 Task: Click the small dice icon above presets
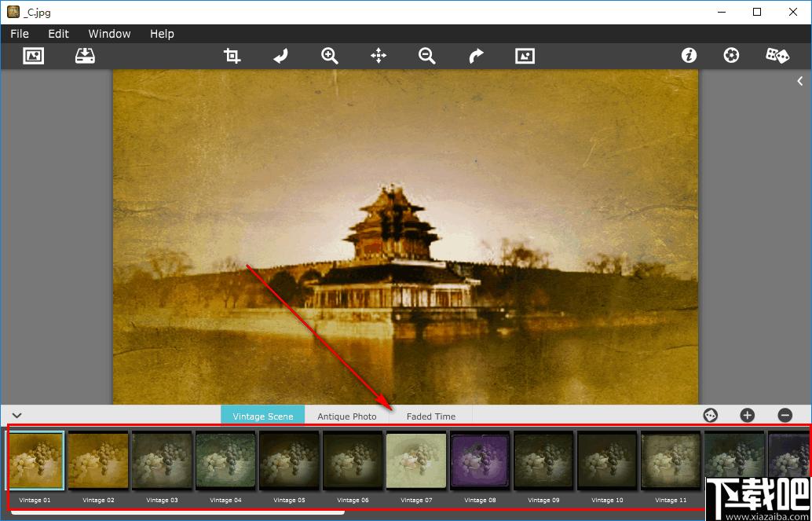[711, 415]
